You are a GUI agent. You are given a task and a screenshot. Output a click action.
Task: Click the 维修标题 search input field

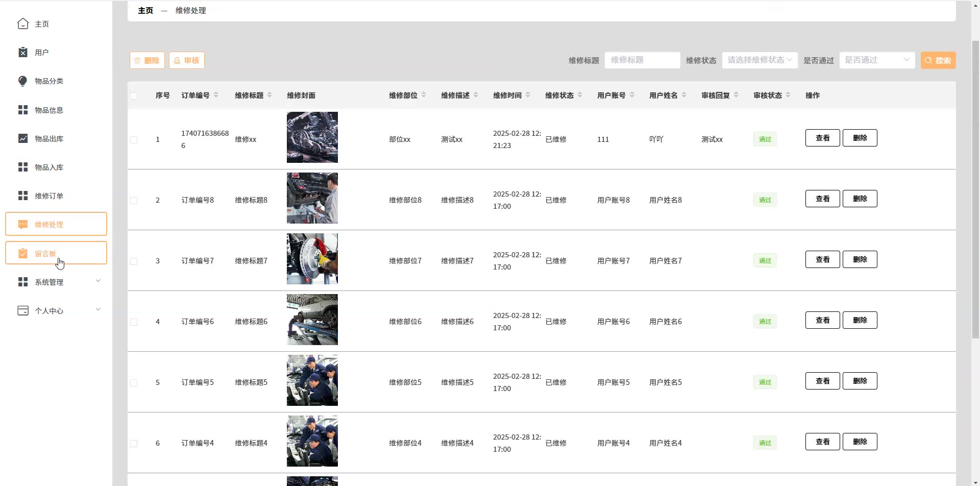pos(642,60)
